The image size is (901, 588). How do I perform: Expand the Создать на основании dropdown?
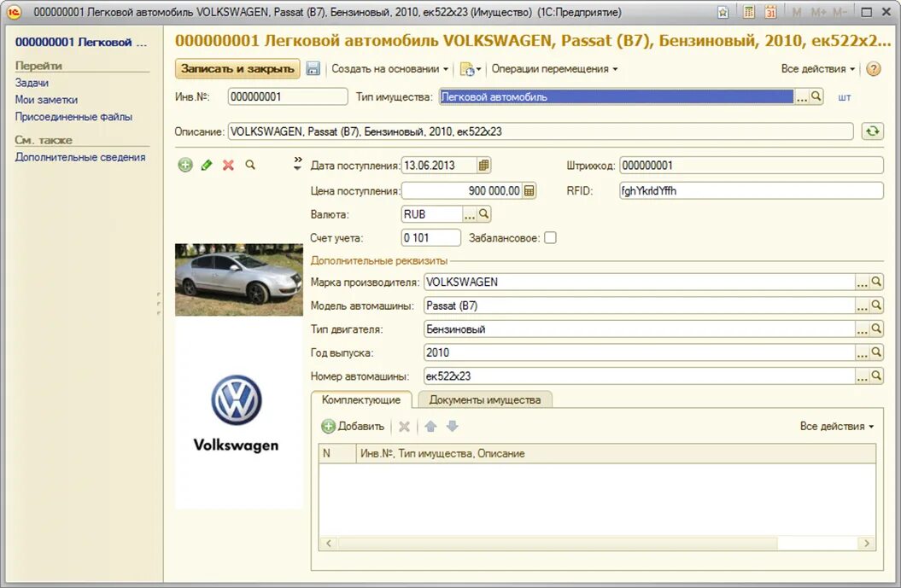(389, 69)
